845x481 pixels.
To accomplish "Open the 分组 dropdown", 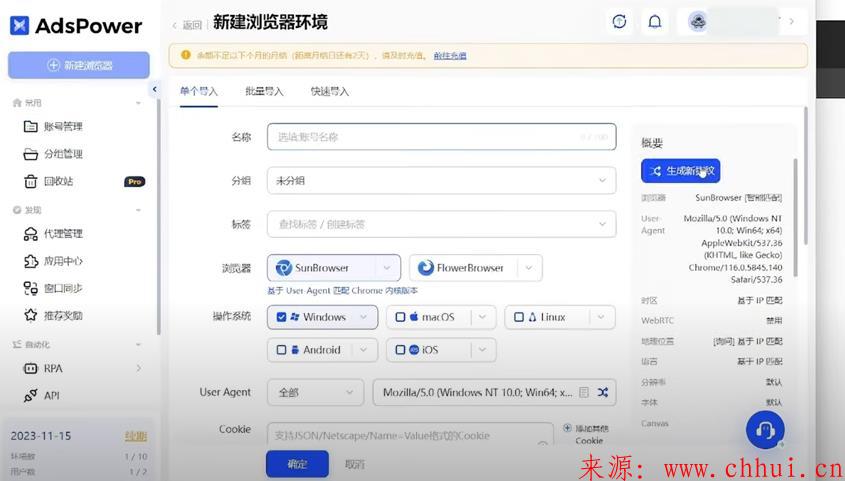I will point(441,180).
